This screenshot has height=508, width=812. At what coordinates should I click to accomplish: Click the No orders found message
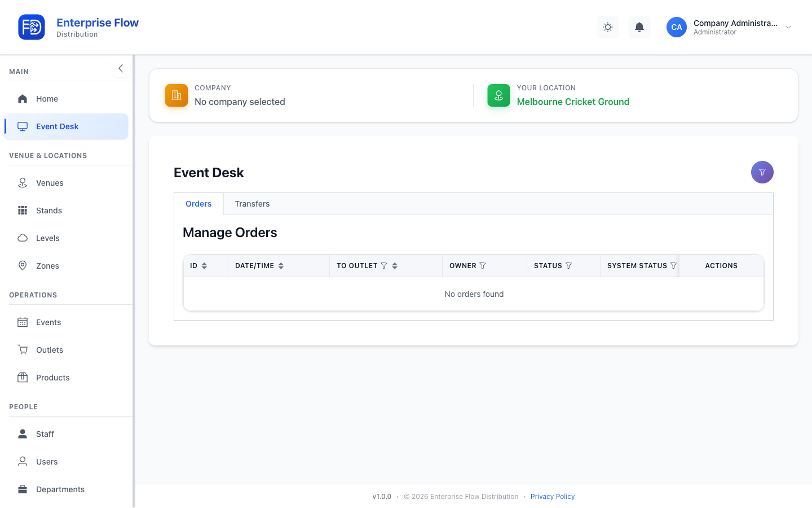[474, 294]
